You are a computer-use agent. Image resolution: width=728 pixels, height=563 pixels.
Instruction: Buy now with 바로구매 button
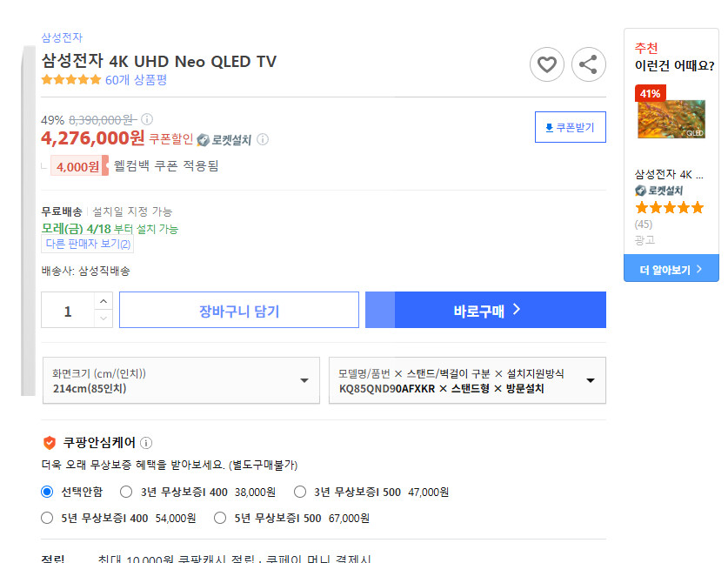click(x=485, y=310)
